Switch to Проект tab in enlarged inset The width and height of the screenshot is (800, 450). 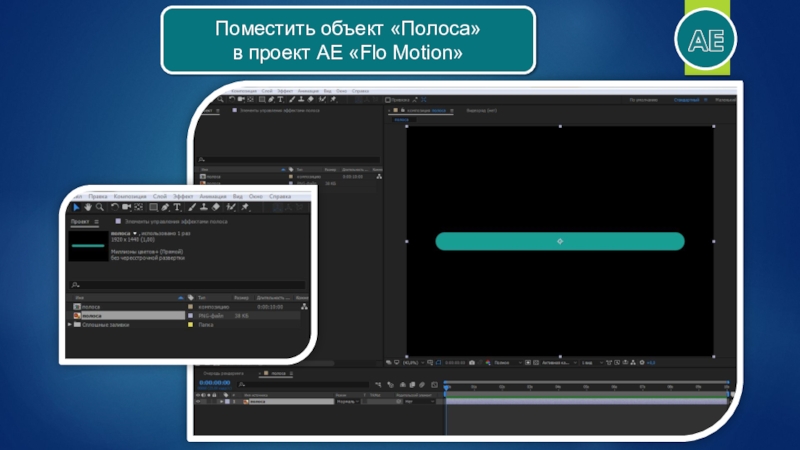[x=80, y=221]
